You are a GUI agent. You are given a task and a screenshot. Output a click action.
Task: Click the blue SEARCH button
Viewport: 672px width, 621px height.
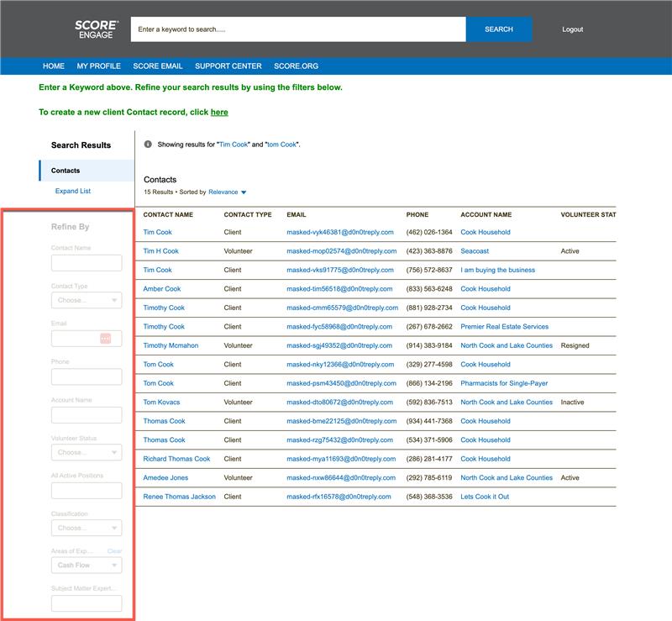click(499, 29)
